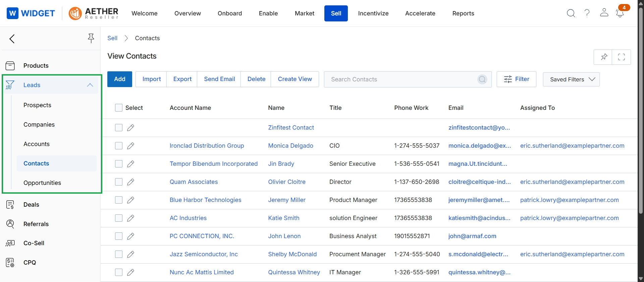This screenshot has width=644, height=282.
Task: Tick the Jazz Semiconductor row checkbox
Action: pos(119,254)
